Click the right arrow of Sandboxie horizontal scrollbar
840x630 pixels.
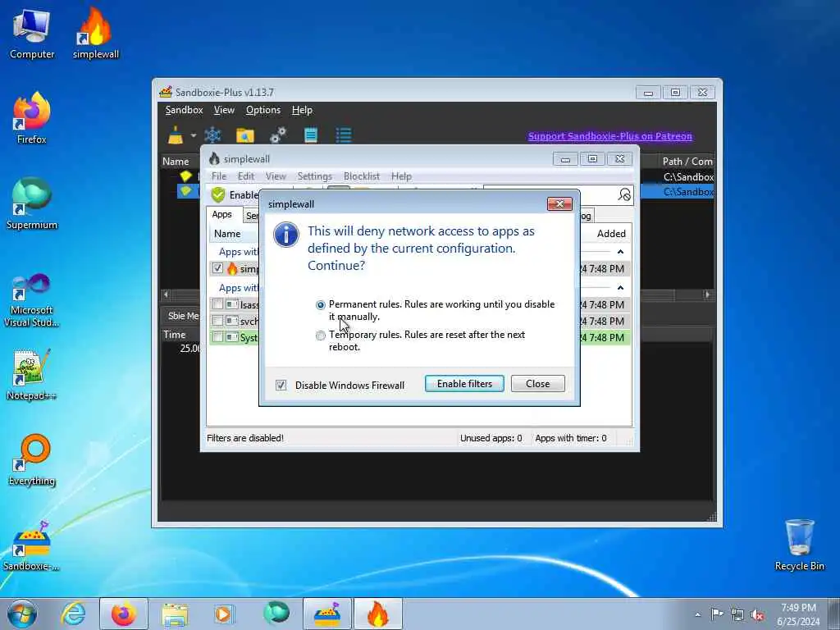point(708,294)
